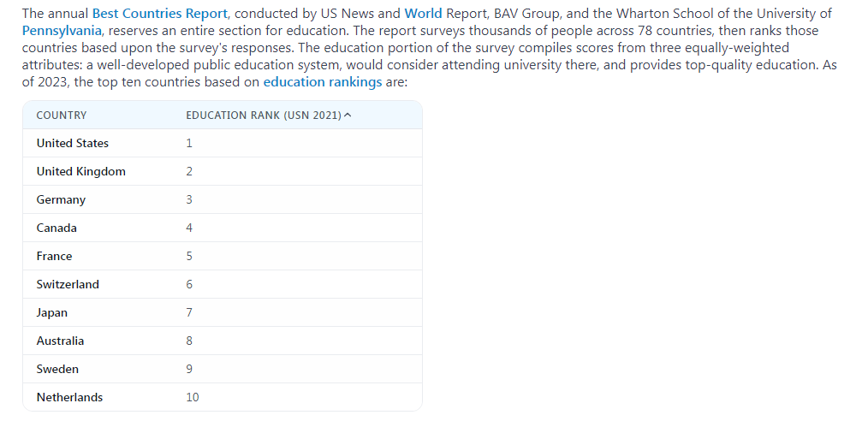868x421 pixels.
Task: Select United Kingdom in the table
Action: (81, 171)
